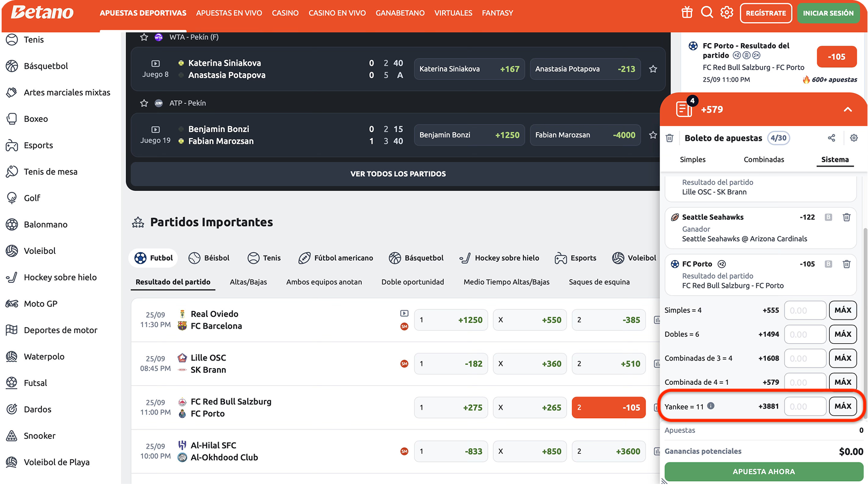
Task: Expand all matches with Ver Todos Los Partidos
Action: 398,174
